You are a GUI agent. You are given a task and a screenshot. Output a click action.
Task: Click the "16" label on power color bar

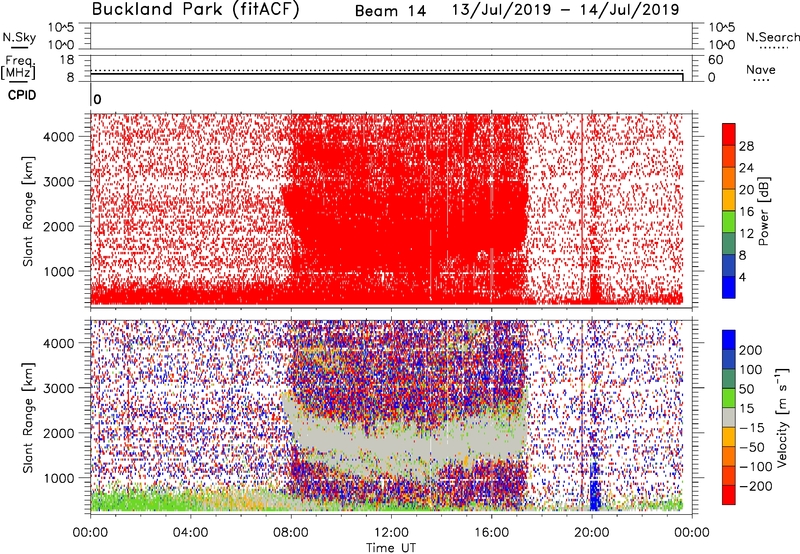point(746,212)
